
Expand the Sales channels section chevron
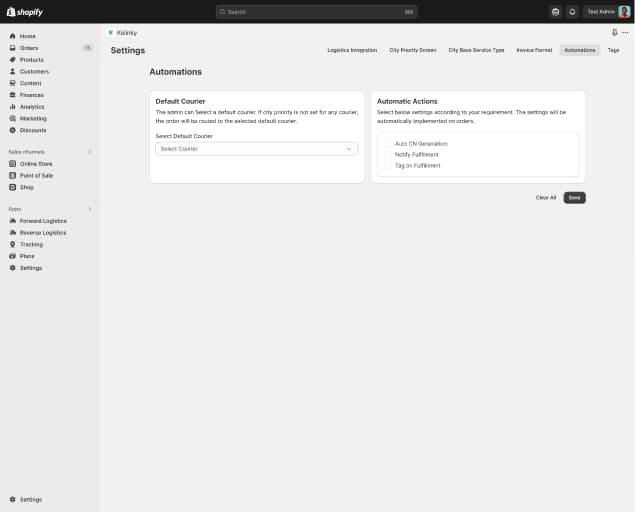pos(90,152)
